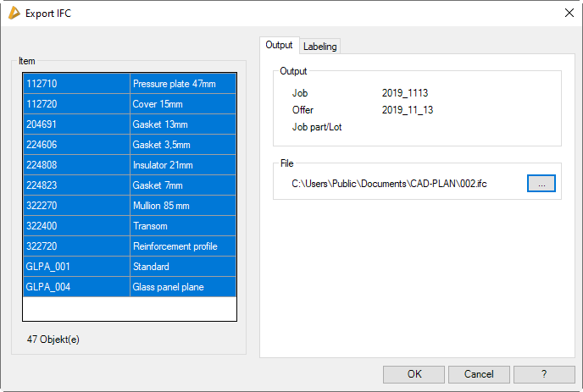This screenshot has height=392, width=583.
Task: Select the Gasket 3,5mm list entry
Action: pos(129,145)
